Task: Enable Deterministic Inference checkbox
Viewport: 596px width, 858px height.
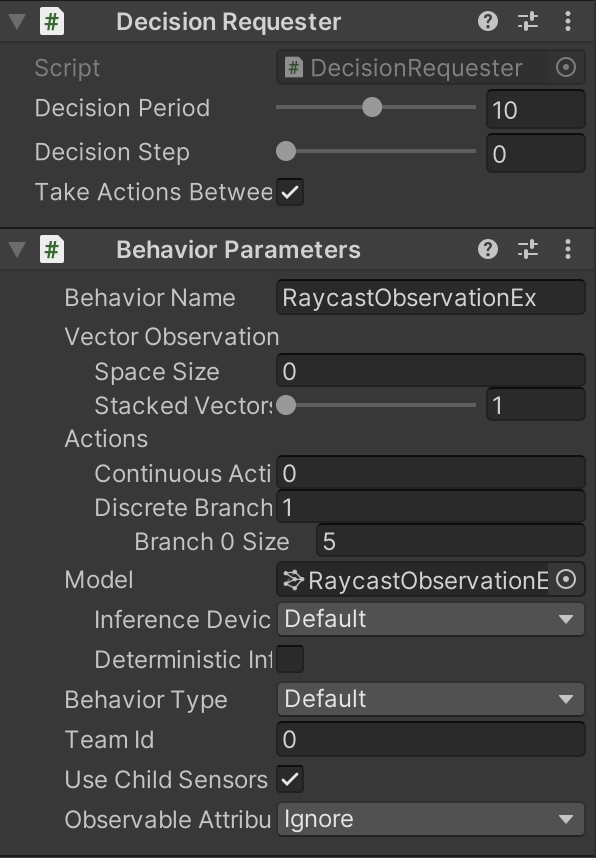Action: [290, 659]
